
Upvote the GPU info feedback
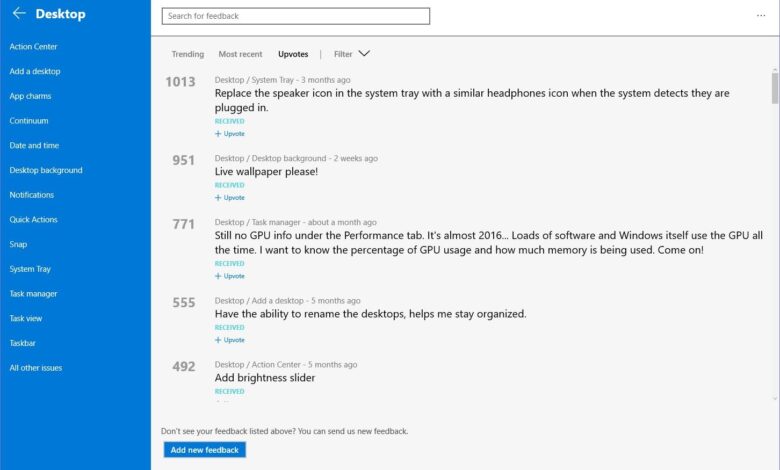(230, 276)
